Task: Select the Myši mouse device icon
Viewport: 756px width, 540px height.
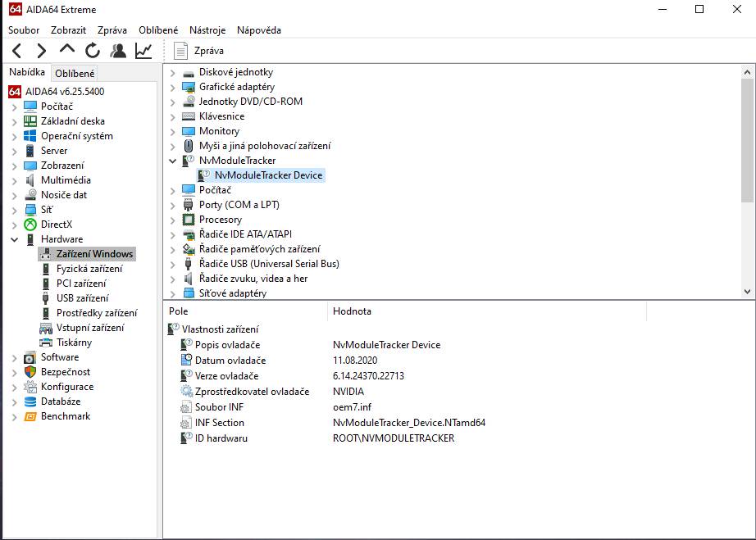Action: coord(188,146)
